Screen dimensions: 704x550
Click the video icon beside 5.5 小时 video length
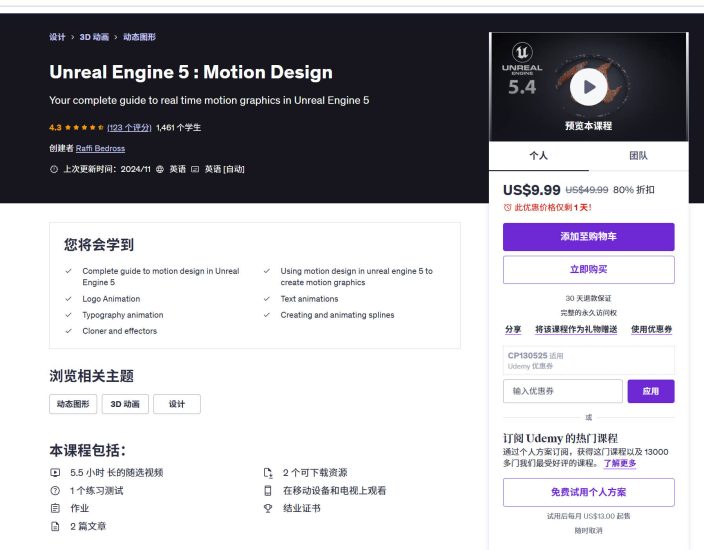(x=55, y=472)
